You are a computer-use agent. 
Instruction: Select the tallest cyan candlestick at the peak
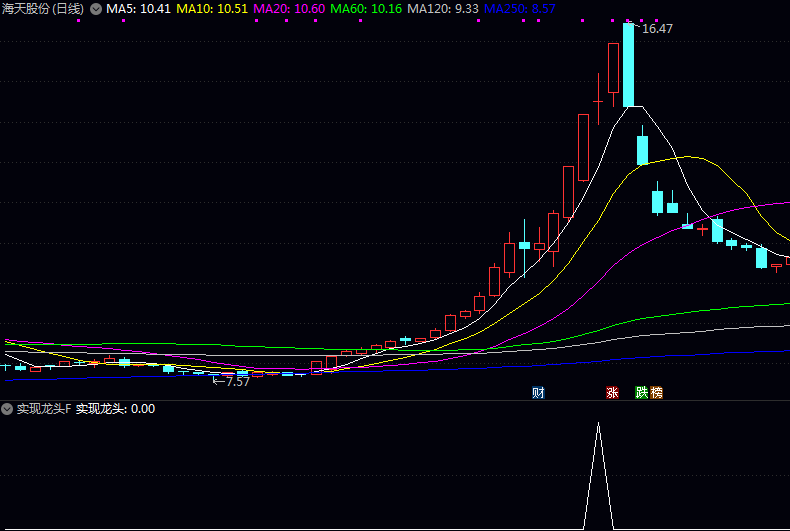pos(628,64)
